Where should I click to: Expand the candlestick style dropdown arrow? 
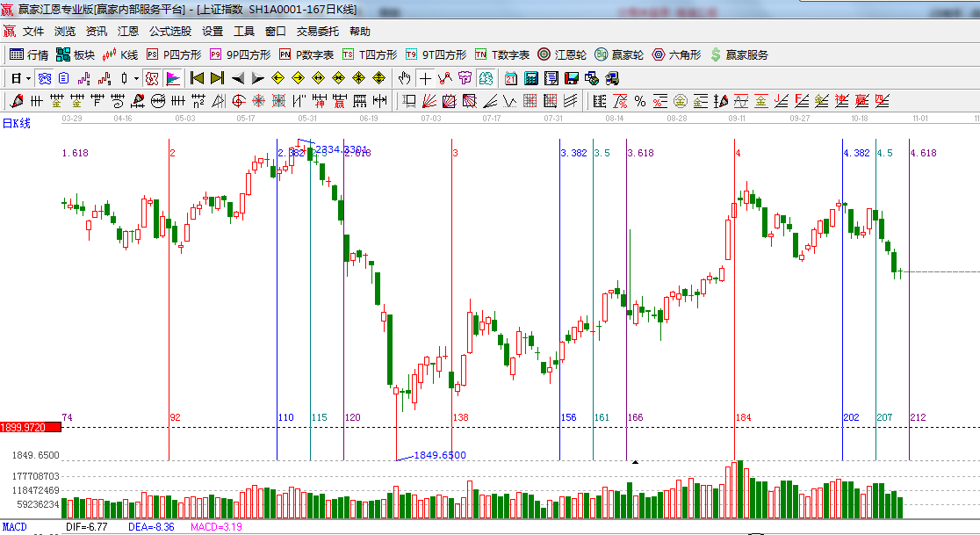[136, 78]
